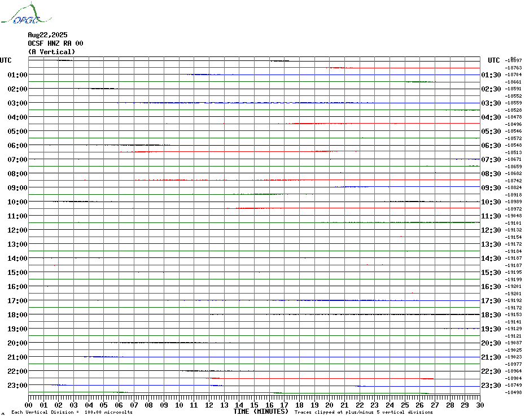
Task: Click the 01:00 hour label
Action: 17,75
